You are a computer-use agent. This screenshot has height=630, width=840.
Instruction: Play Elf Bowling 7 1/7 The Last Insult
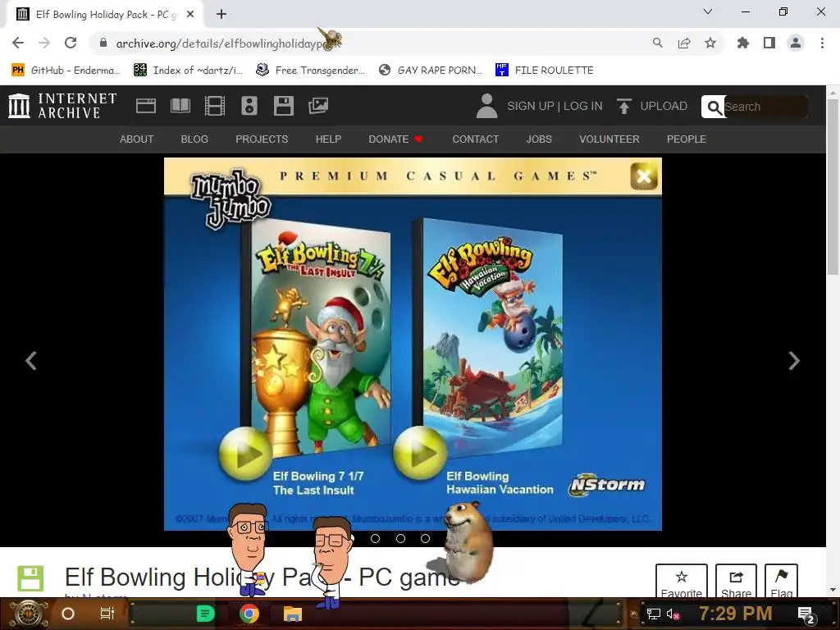(244, 454)
